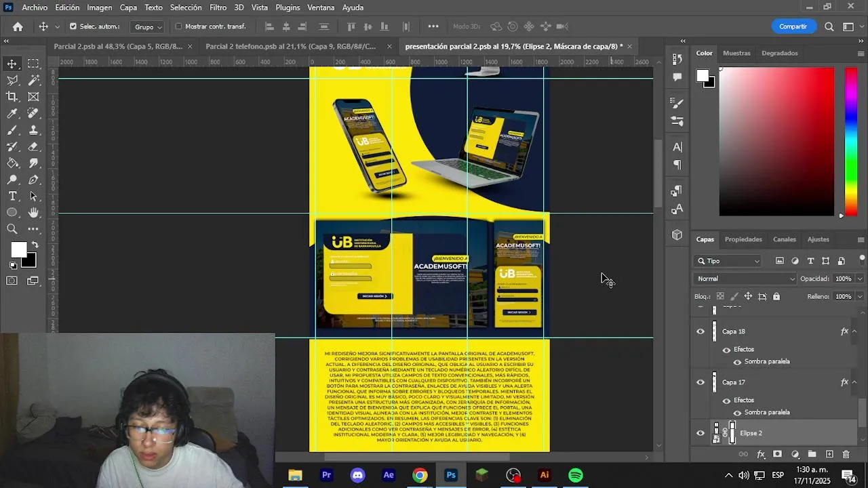Select the Ellipse shape tool
Viewport: 868px width, 488px height.
[12, 213]
